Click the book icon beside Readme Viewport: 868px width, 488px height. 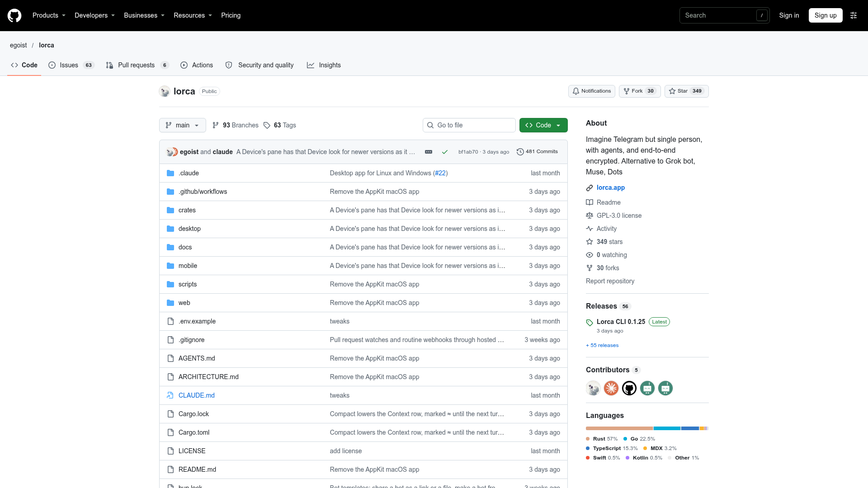point(590,202)
